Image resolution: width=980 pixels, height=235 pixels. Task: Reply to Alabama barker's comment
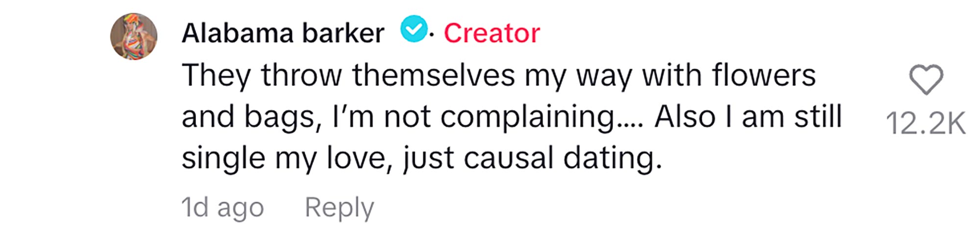coord(339,208)
